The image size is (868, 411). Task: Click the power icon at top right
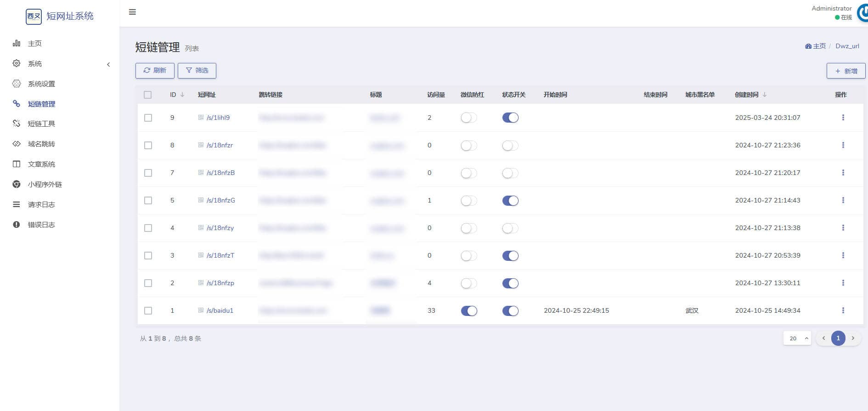point(862,13)
